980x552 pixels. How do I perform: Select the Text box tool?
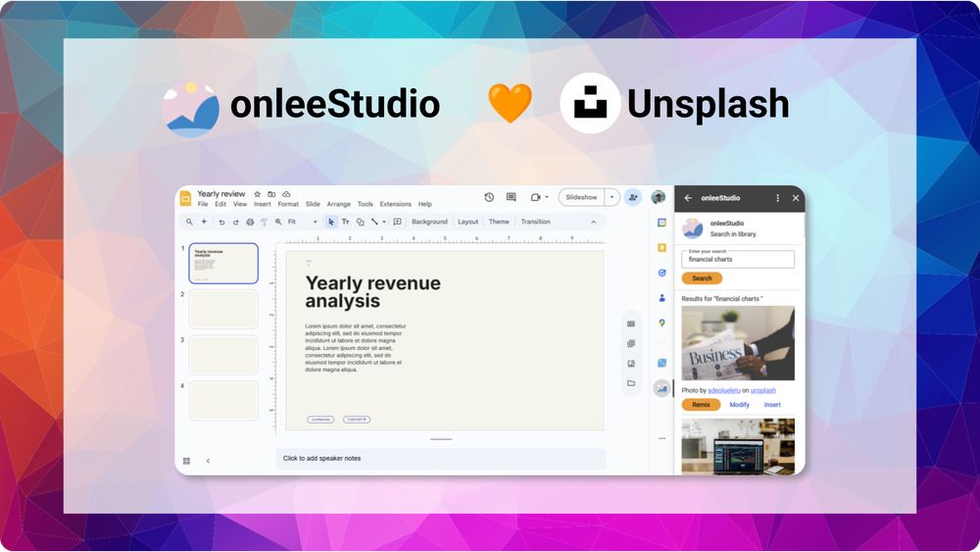pos(346,222)
